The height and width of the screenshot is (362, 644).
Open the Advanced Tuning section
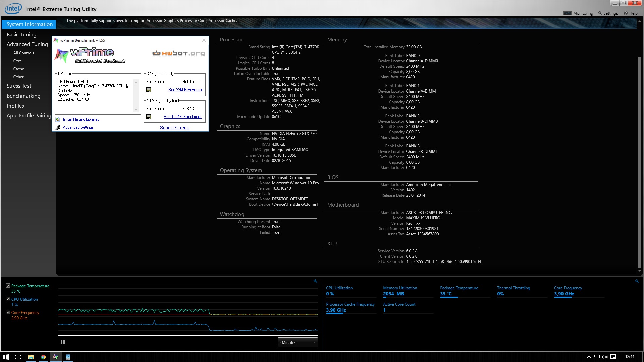(27, 44)
